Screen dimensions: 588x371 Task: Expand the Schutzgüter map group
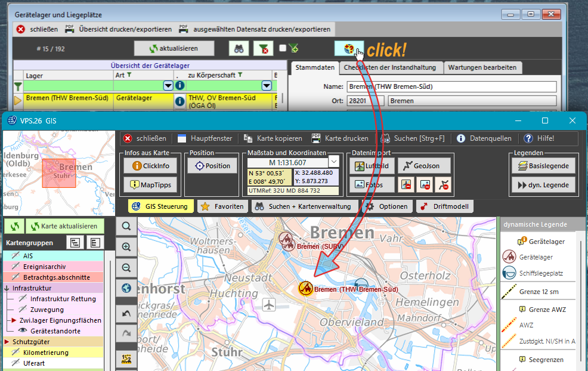(7, 342)
